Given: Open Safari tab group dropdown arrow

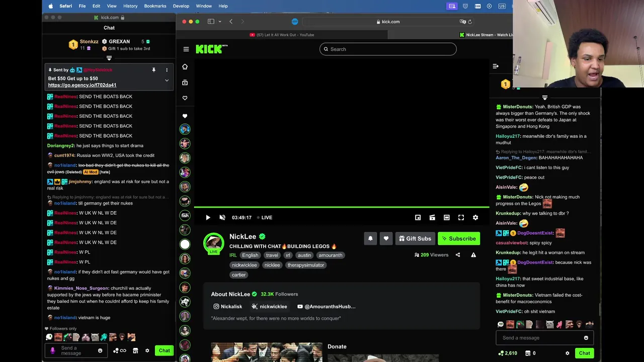Looking at the screenshot, I should pyautogui.click(x=220, y=22).
